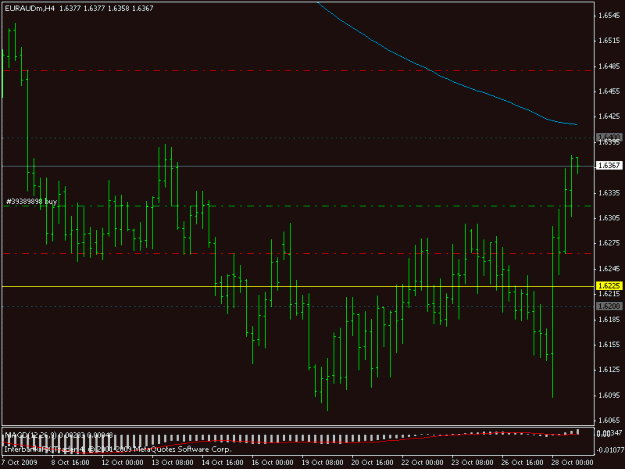Click the 1.6155 price scale label
Screen dimensions: 625x469
pyautogui.click(x=609, y=345)
